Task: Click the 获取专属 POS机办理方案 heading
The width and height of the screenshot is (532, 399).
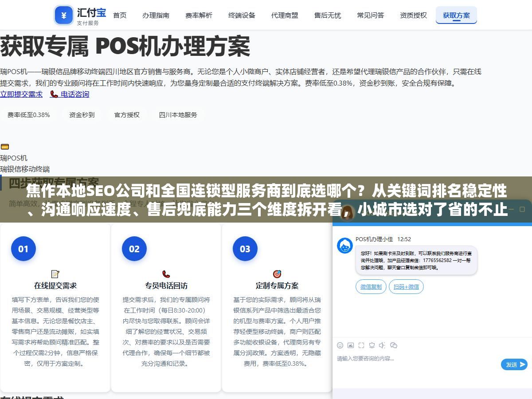Action: tap(125, 47)
